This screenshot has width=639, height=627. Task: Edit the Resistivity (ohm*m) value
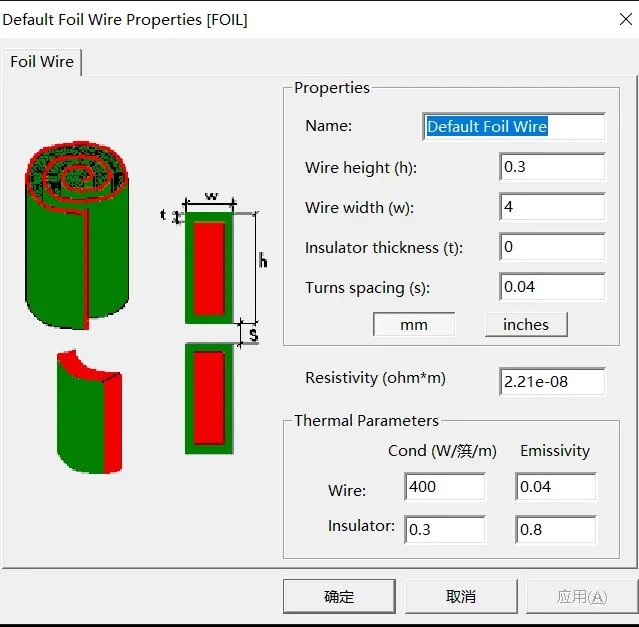pos(552,382)
